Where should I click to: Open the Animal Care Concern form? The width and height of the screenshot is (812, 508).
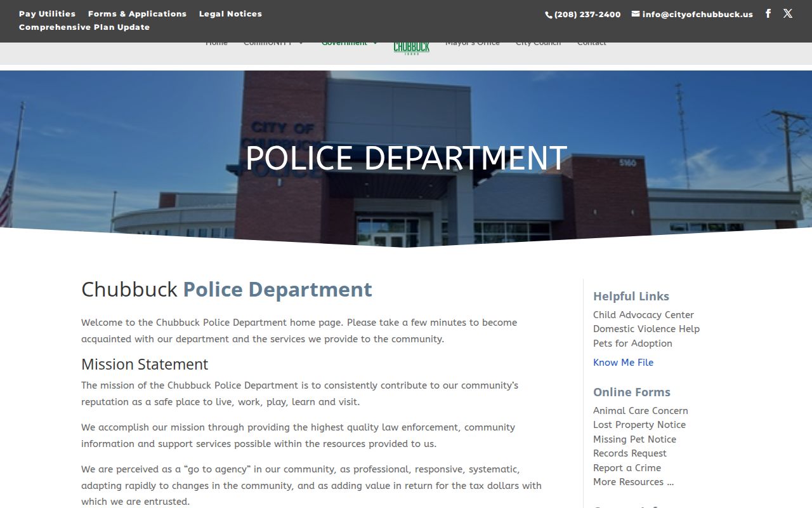point(641,411)
